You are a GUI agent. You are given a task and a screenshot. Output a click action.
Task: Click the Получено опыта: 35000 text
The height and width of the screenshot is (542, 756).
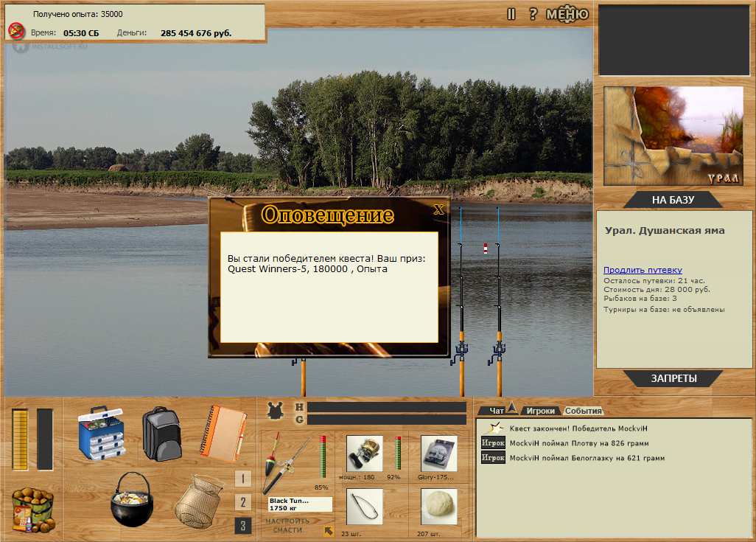77,14
